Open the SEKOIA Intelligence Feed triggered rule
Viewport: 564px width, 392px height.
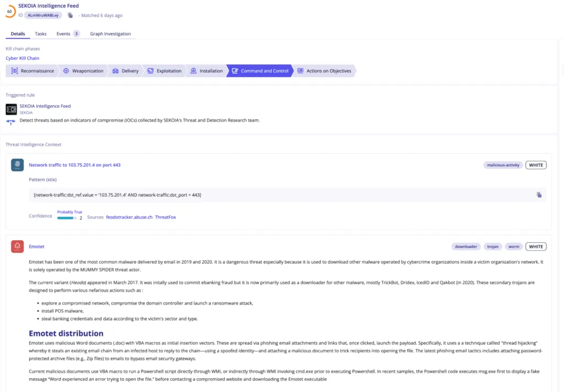pyautogui.click(x=45, y=106)
